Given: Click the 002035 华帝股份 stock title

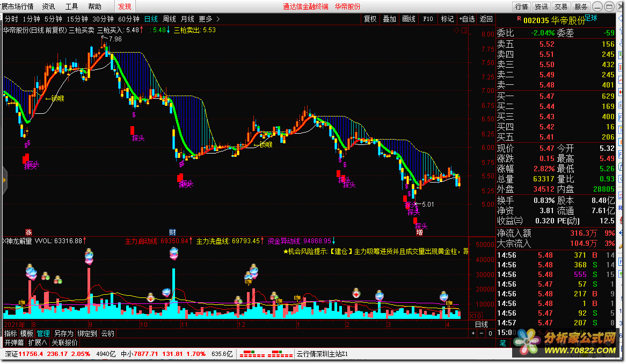Looking at the screenshot, I should [554, 20].
